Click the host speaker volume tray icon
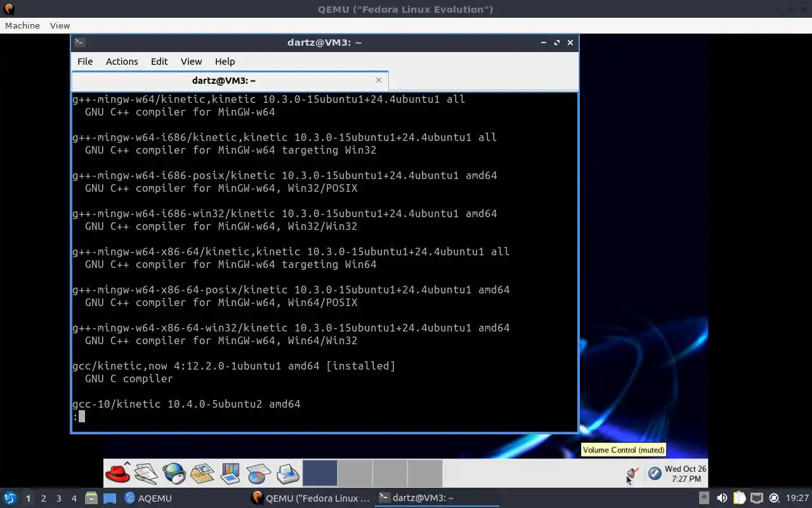 pyautogui.click(x=722, y=498)
